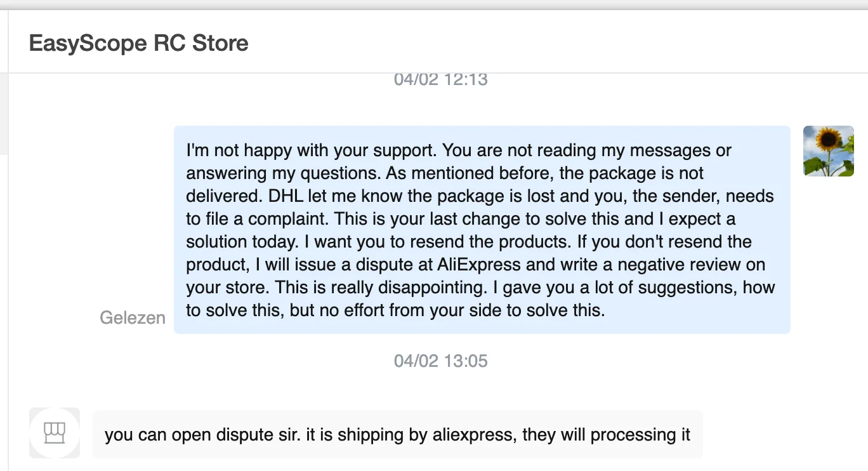
Task: Click the gray top window bar
Action: pyautogui.click(x=434, y=4)
